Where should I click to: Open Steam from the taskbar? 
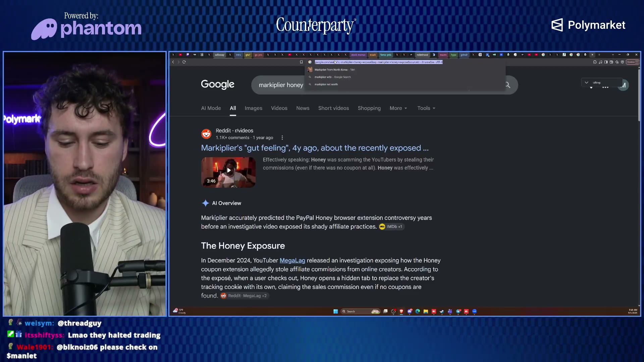tap(442, 311)
